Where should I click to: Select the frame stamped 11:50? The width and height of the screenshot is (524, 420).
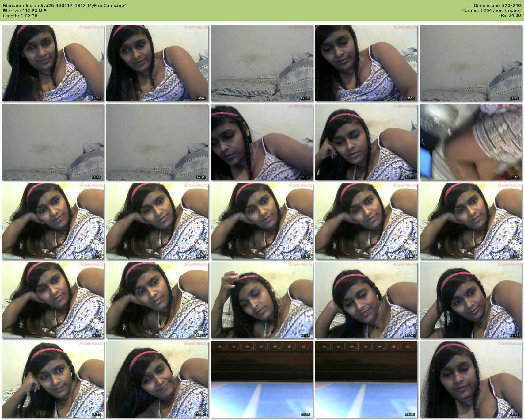(471, 63)
